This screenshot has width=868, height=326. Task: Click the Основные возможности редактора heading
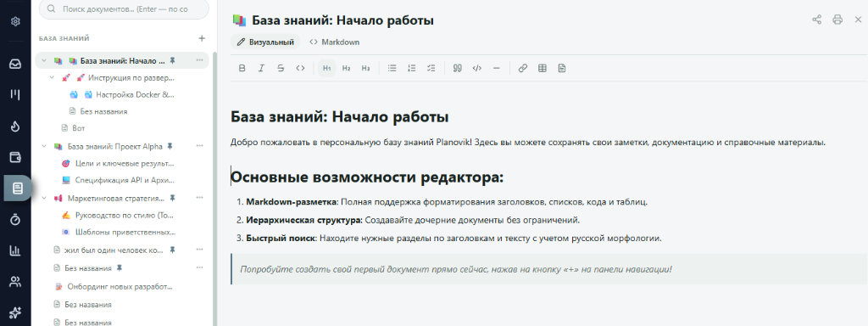point(368,177)
